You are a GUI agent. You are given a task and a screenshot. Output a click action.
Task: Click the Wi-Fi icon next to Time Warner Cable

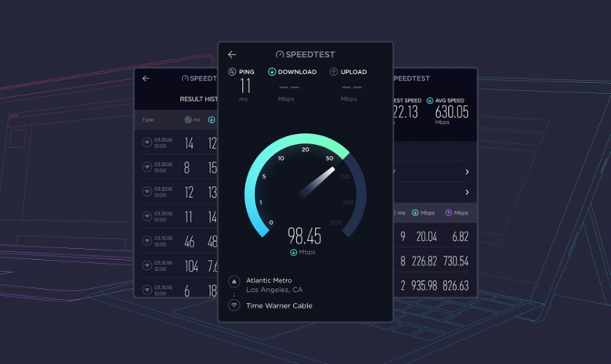click(233, 305)
